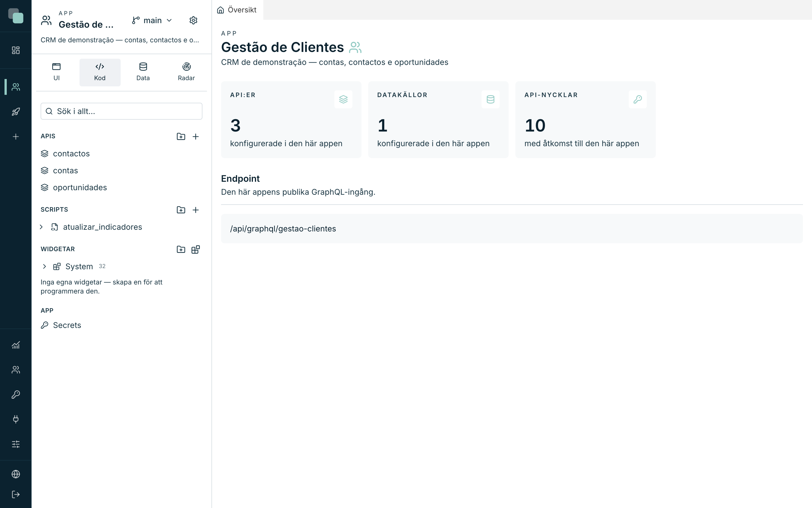Open the dashboard grid icon in the sidebar

point(16,51)
